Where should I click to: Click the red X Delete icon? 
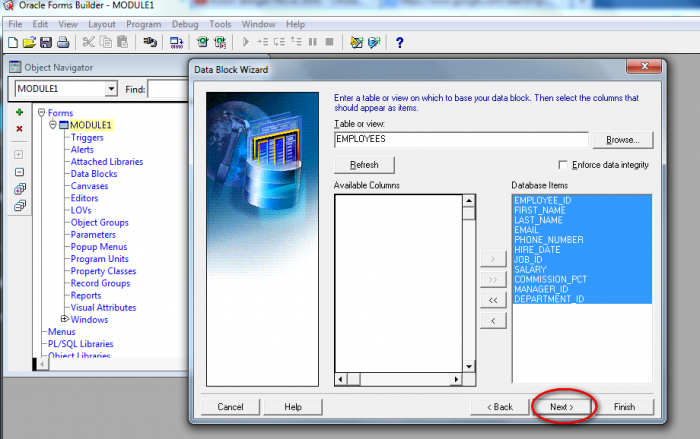coord(19,129)
